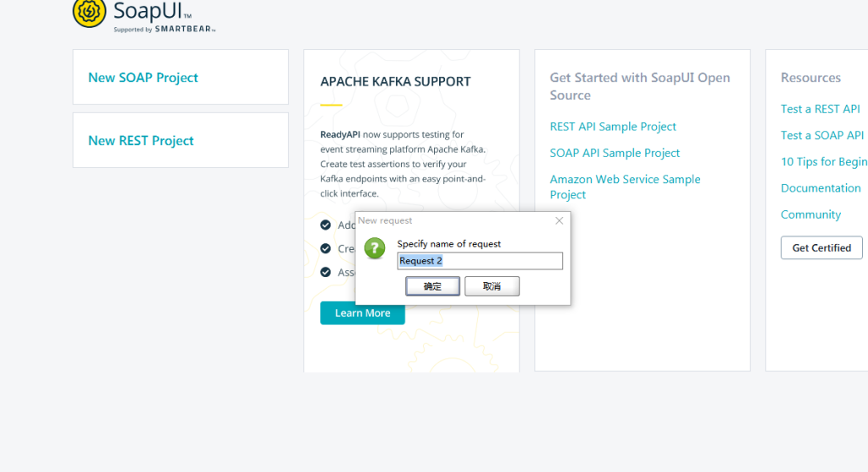The height and width of the screenshot is (472, 868).
Task: Click the green question mark dialog icon
Action: point(375,248)
